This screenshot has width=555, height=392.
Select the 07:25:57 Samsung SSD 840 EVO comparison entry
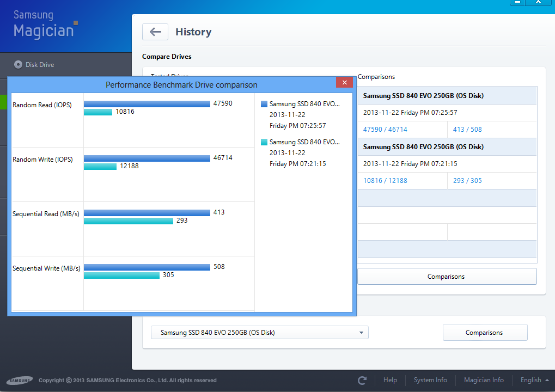pyautogui.click(x=447, y=95)
